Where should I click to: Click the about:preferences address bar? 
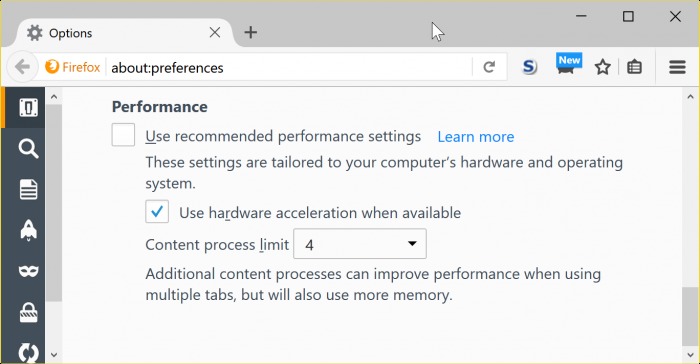coord(288,67)
